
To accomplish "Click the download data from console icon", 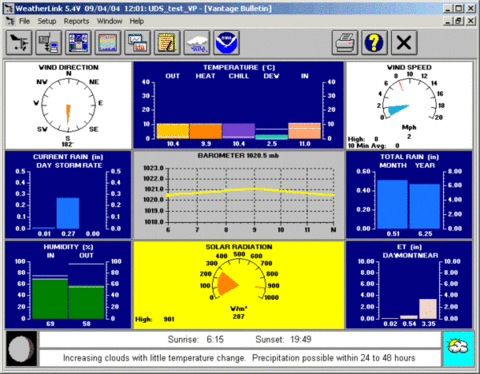I will 49,42.
